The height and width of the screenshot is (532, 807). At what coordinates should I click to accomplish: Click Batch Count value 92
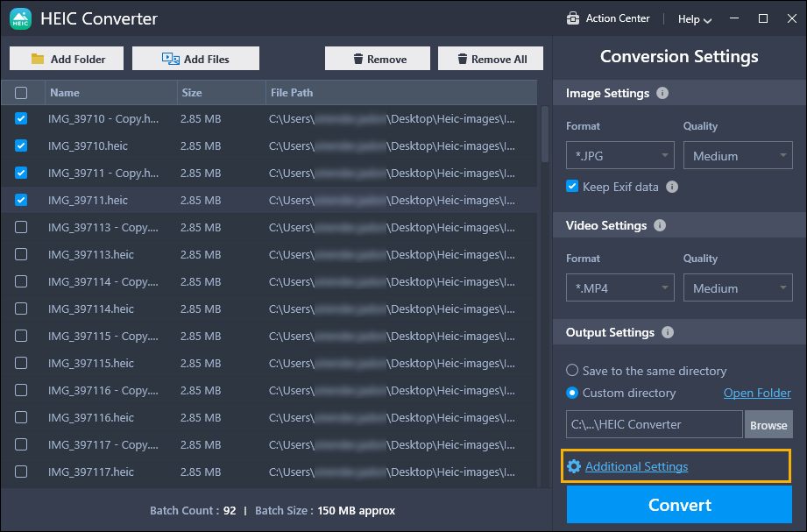[x=230, y=511]
